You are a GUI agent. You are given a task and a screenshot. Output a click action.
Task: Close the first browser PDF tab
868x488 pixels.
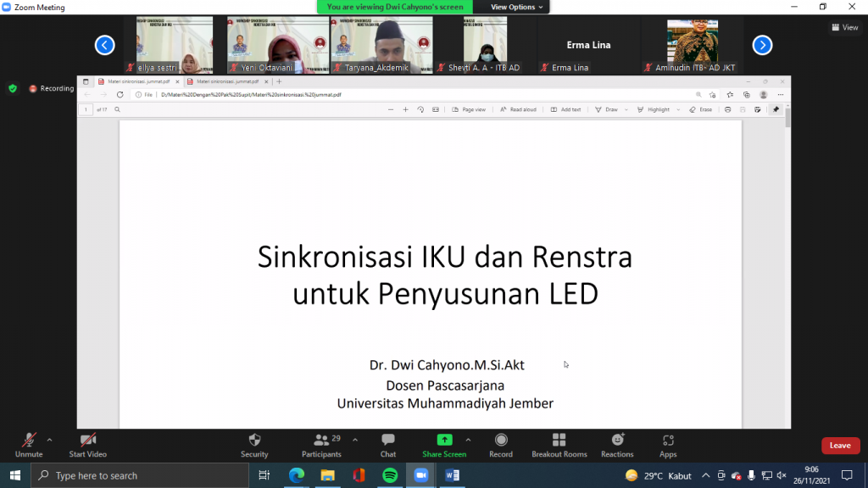point(177,81)
